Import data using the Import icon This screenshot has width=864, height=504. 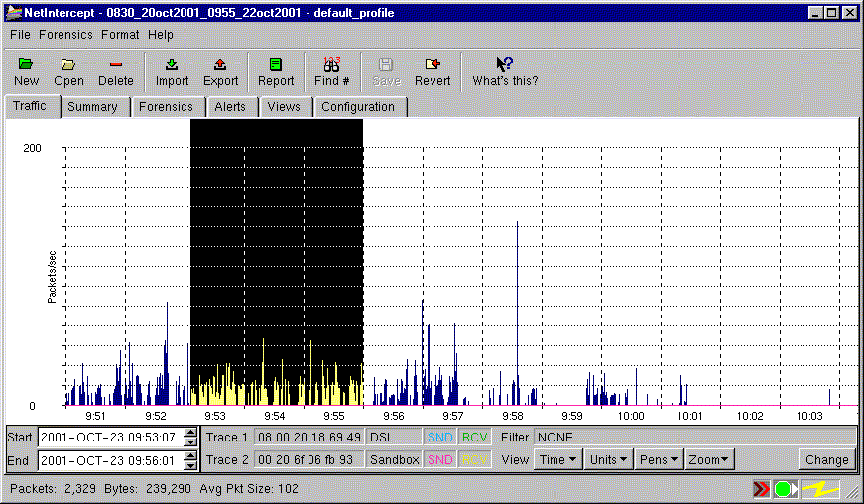(172, 64)
